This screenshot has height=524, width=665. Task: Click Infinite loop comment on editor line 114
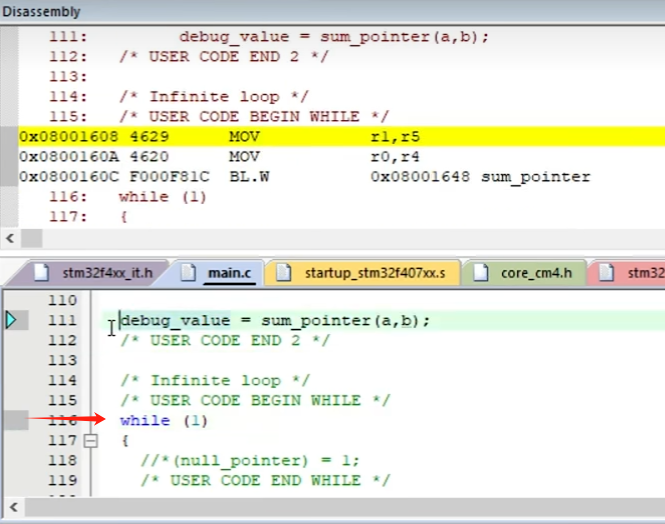(x=215, y=380)
